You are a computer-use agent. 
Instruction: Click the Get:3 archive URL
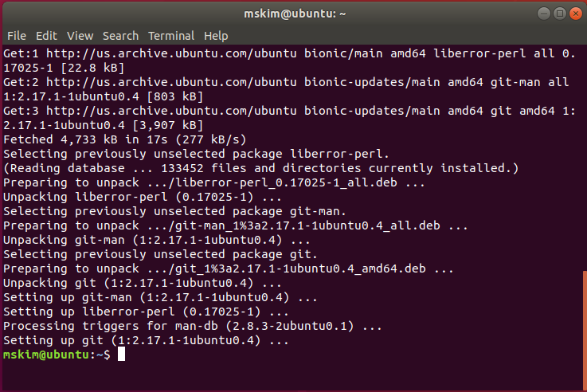[171, 111]
